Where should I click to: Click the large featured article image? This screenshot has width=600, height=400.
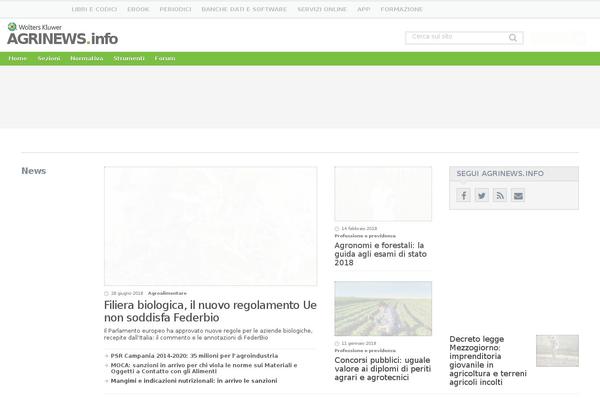(210, 226)
